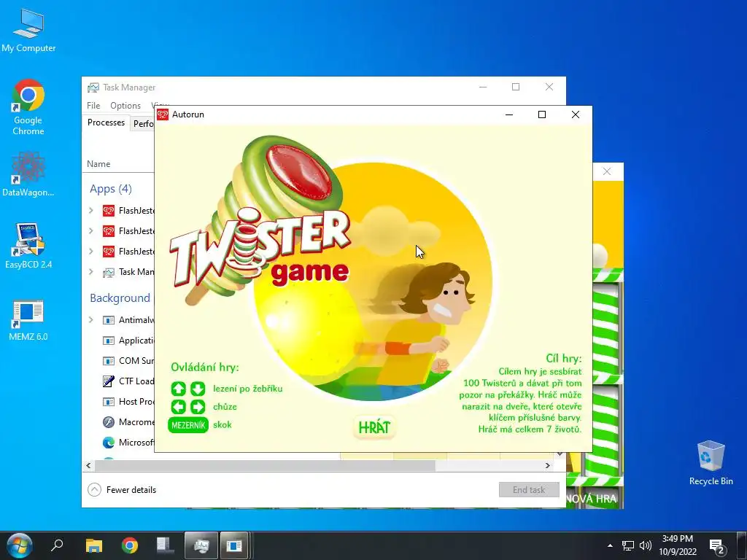This screenshot has height=560, width=747.
Task: Select the Google Chrome desktop shortcut
Action: point(28,108)
